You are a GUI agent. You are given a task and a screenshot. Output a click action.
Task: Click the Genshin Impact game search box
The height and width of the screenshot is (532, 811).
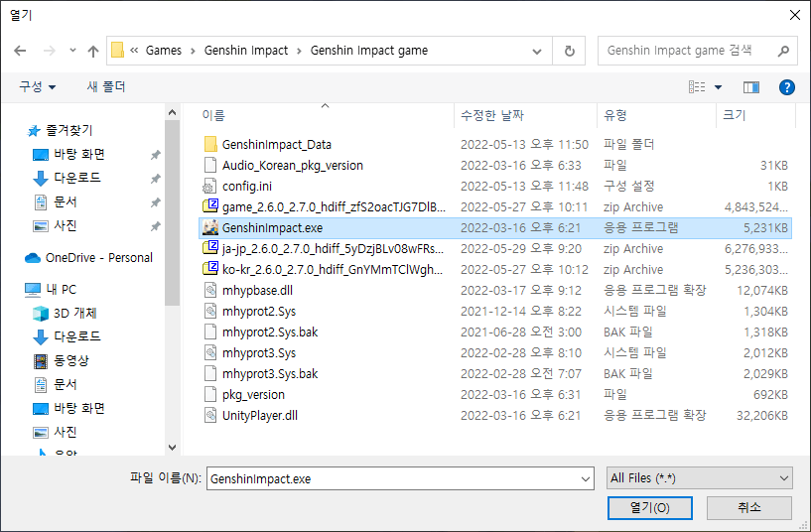point(697,51)
